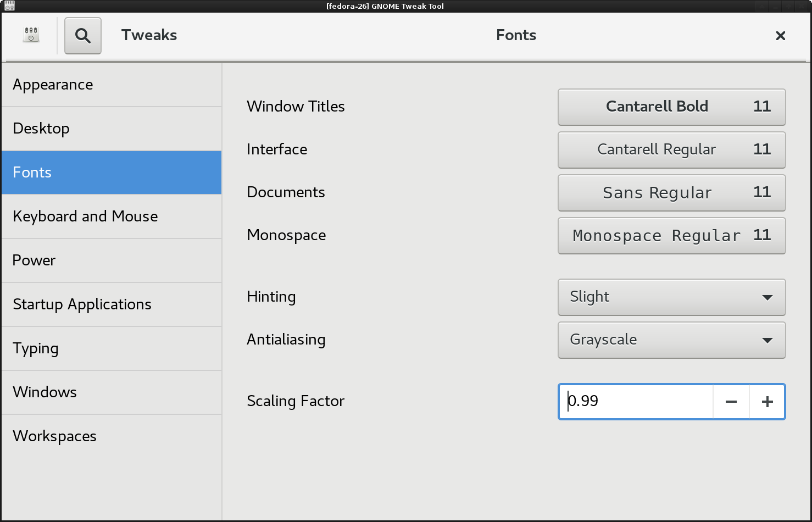Select Desktop in the sidebar
This screenshot has width=812, height=522.
112,129
